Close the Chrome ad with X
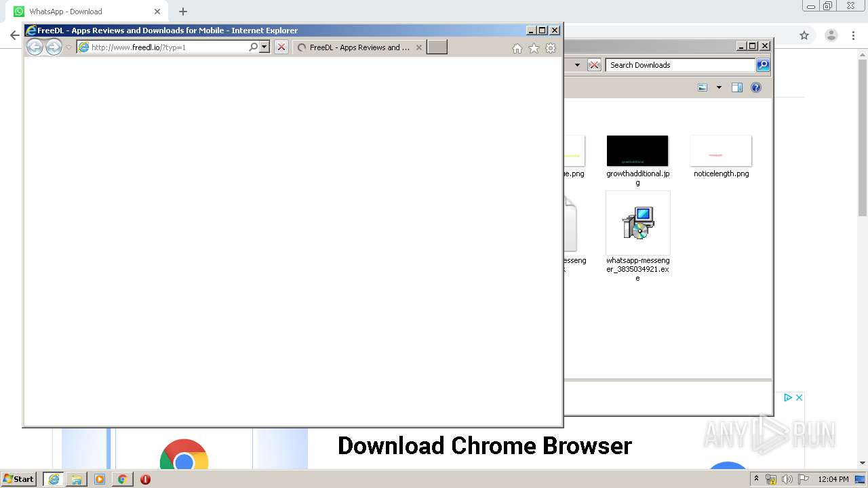The width and height of the screenshot is (868, 488). tap(799, 398)
